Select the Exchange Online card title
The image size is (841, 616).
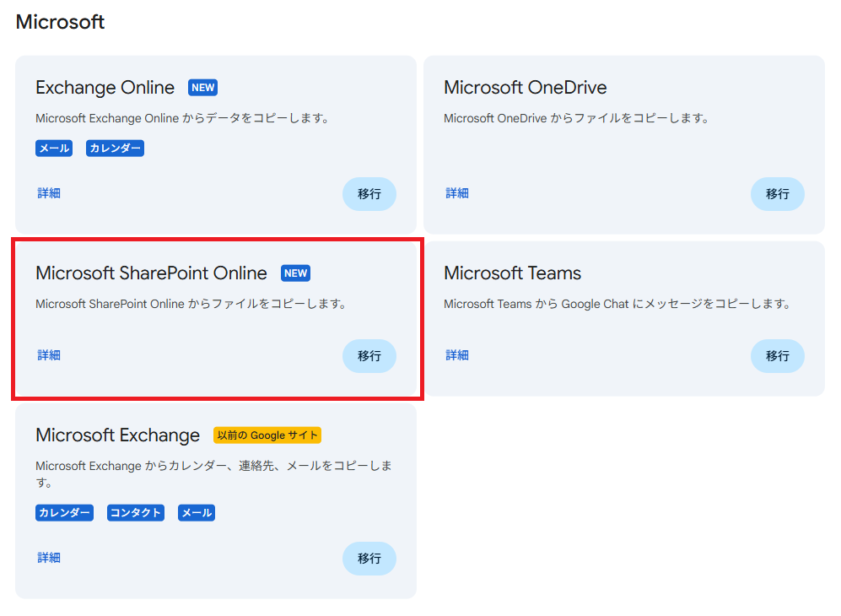(x=105, y=88)
